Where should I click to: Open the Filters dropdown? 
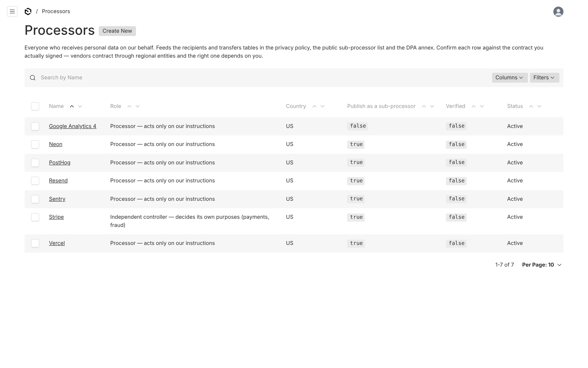[544, 78]
